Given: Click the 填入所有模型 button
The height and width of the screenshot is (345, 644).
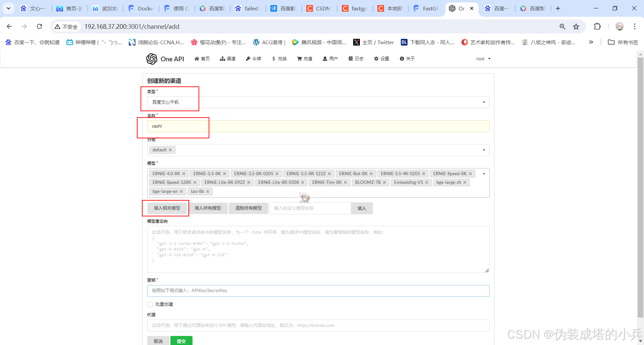Looking at the screenshot, I should click(208, 208).
